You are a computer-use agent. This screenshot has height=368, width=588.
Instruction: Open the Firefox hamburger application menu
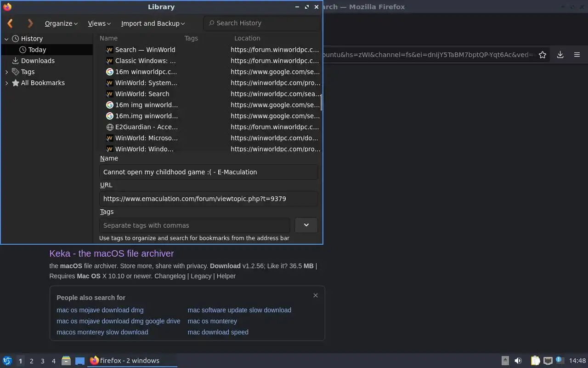pos(577,55)
